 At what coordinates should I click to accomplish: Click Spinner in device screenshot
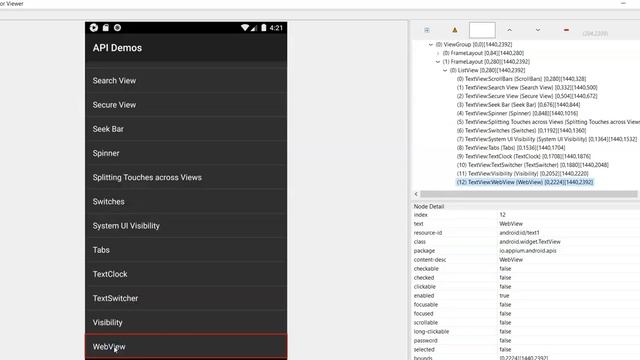(186, 153)
